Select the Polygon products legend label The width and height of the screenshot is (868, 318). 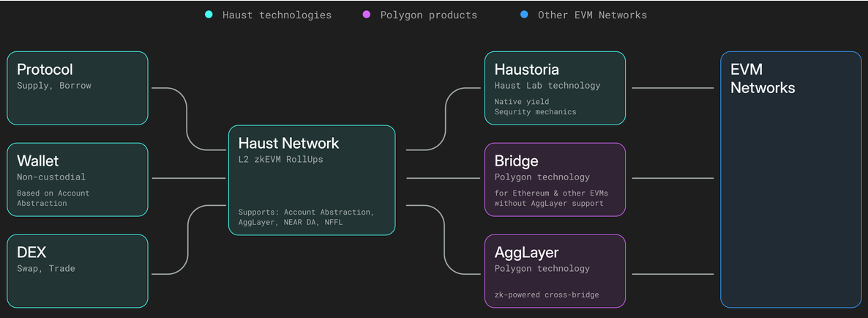tap(428, 15)
